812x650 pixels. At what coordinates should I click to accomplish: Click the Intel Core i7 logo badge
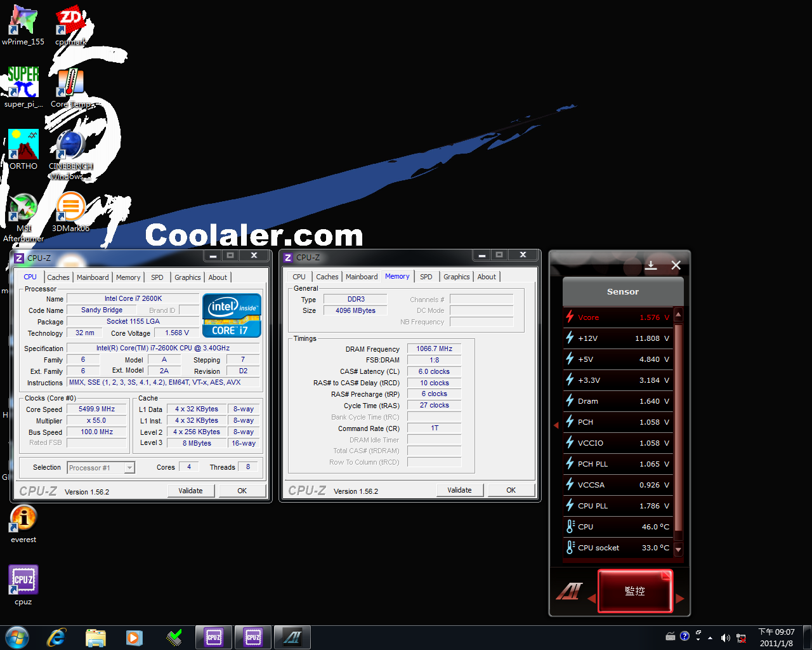(x=232, y=315)
